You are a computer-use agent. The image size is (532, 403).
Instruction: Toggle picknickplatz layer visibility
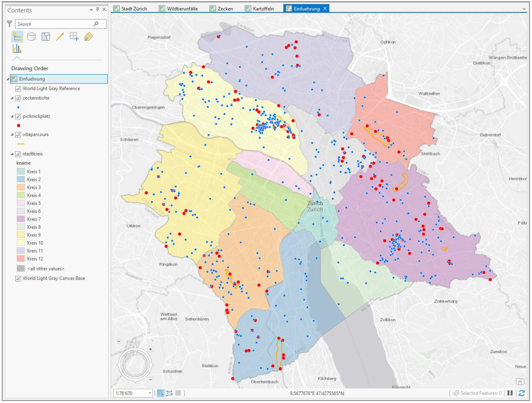point(18,117)
